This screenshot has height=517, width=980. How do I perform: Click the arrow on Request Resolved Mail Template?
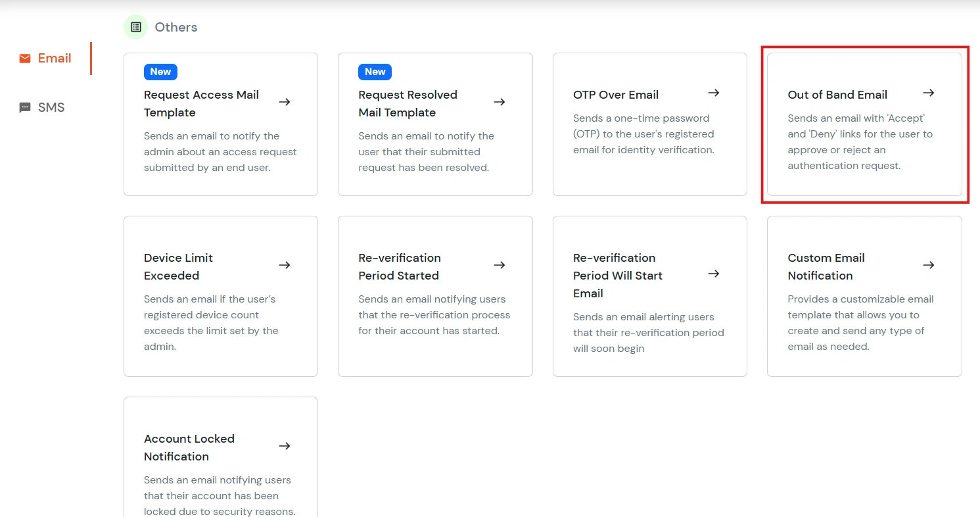coord(500,102)
